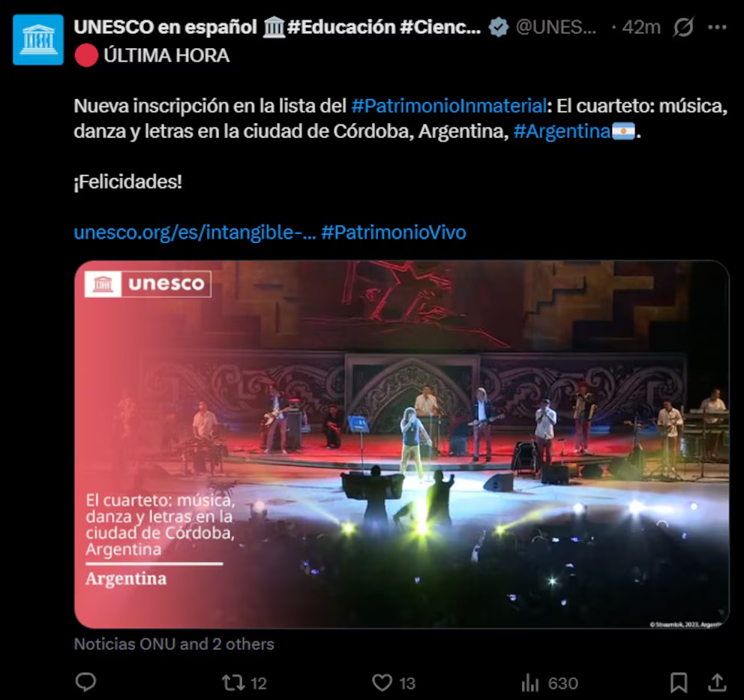Share the tweet with upload arrow icon

(718, 683)
